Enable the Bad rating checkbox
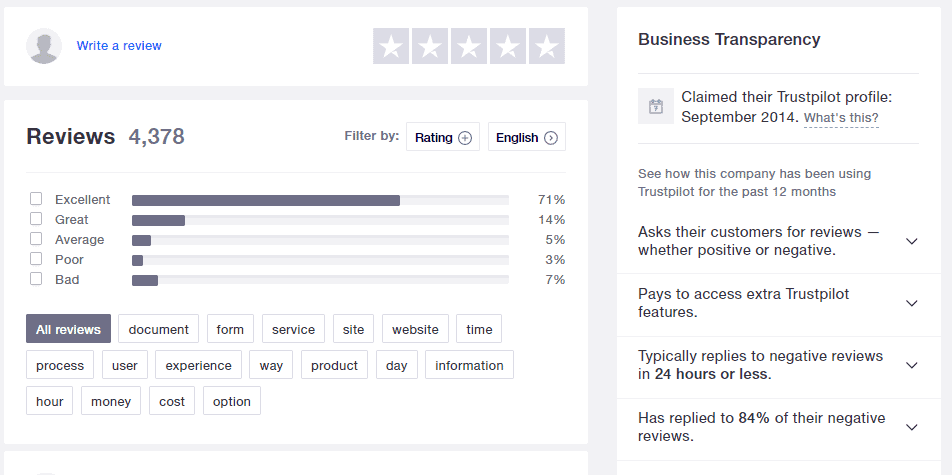The height and width of the screenshot is (475, 952). (x=36, y=279)
